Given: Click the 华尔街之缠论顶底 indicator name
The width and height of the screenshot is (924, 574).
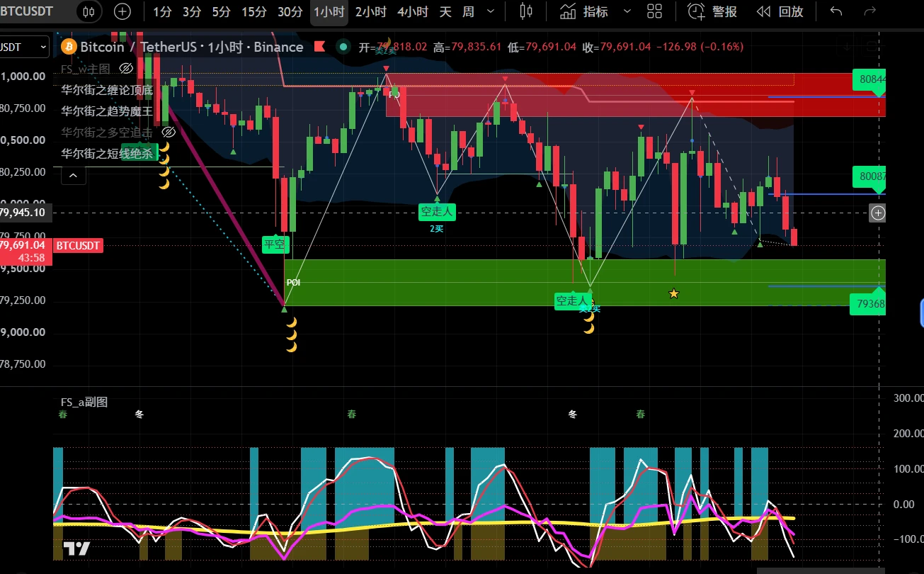Looking at the screenshot, I should (x=107, y=90).
